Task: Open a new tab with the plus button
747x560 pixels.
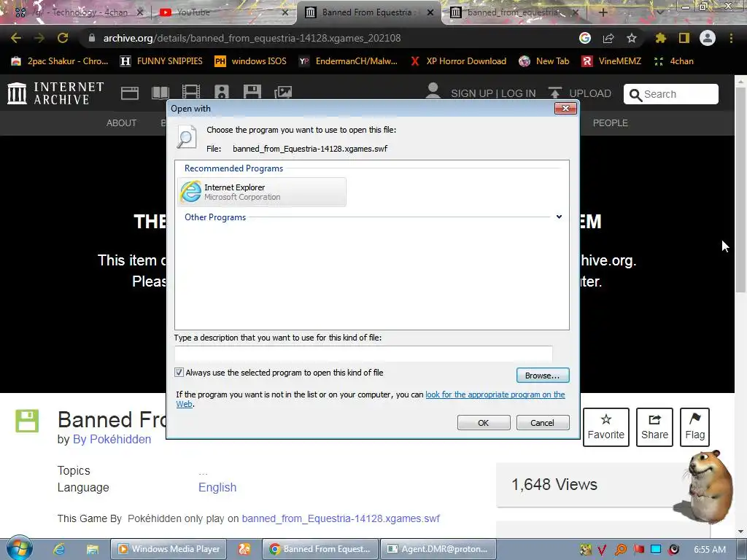Action: (x=603, y=12)
